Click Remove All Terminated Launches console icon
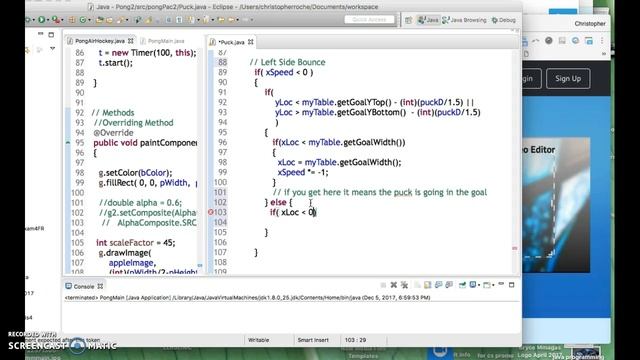Viewport: 640px width, 360px height. (x=404, y=285)
